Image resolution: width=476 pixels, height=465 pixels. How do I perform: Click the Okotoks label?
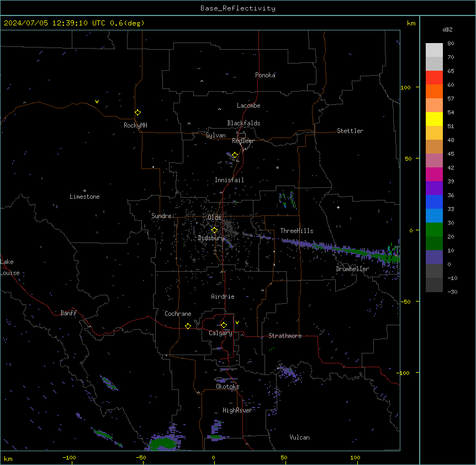[228, 387]
